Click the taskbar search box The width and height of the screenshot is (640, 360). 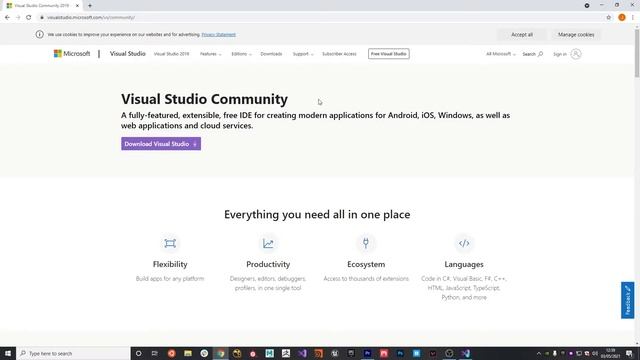click(x=73, y=353)
